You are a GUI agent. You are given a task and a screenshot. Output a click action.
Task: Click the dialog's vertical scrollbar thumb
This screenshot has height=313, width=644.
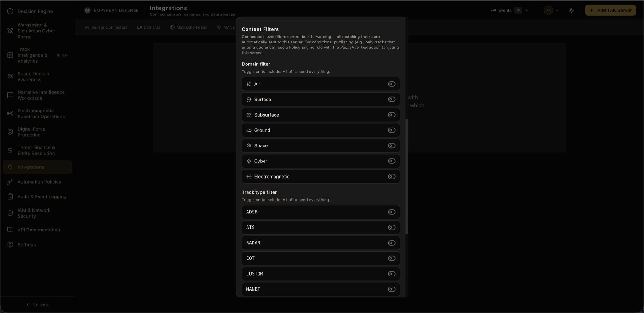tap(407, 176)
